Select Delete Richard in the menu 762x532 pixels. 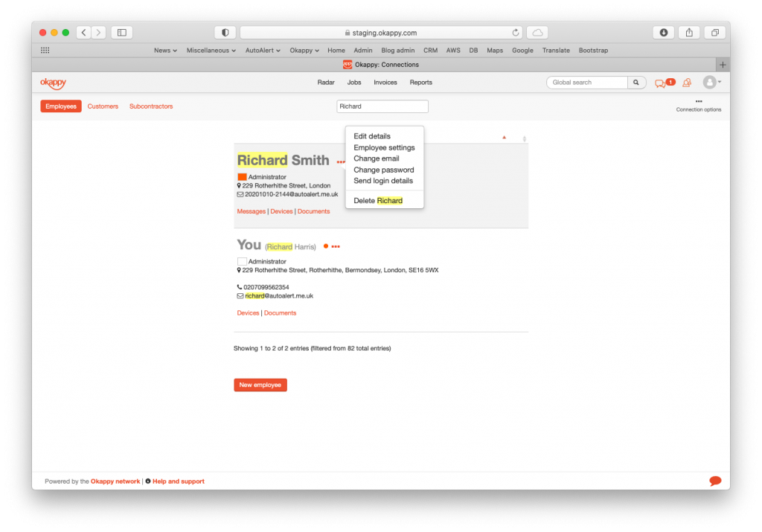[377, 201]
